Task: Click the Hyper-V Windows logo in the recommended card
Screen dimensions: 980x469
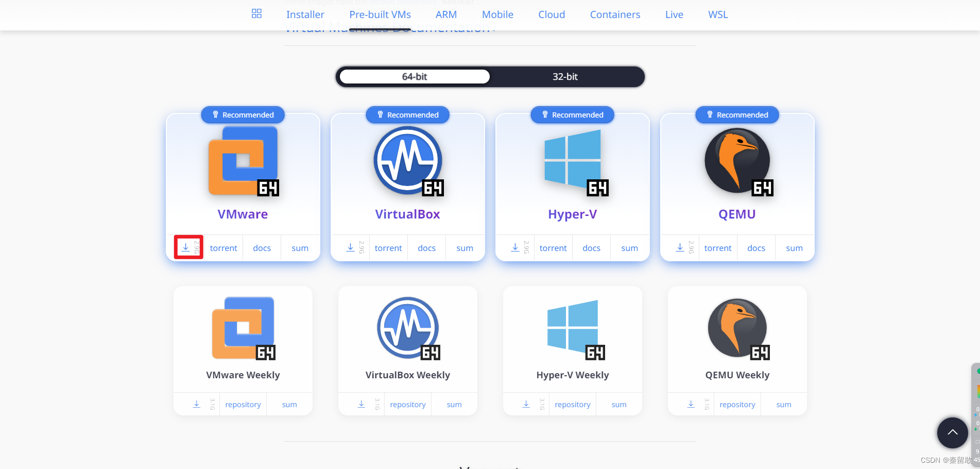Action: pos(576,162)
